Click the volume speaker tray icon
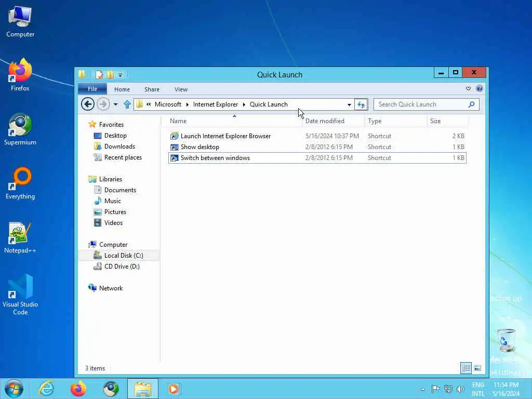The width and height of the screenshot is (532, 399). tap(460, 389)
